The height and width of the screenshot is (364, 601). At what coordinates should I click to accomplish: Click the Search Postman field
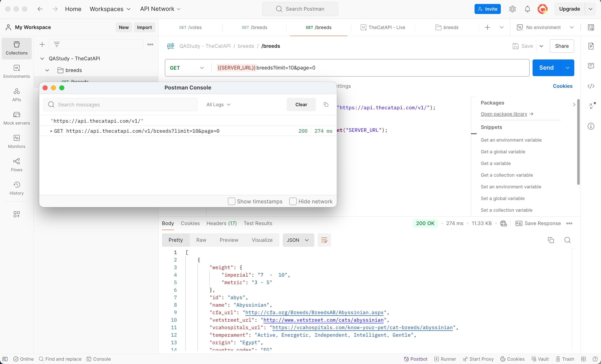(300, 9)
